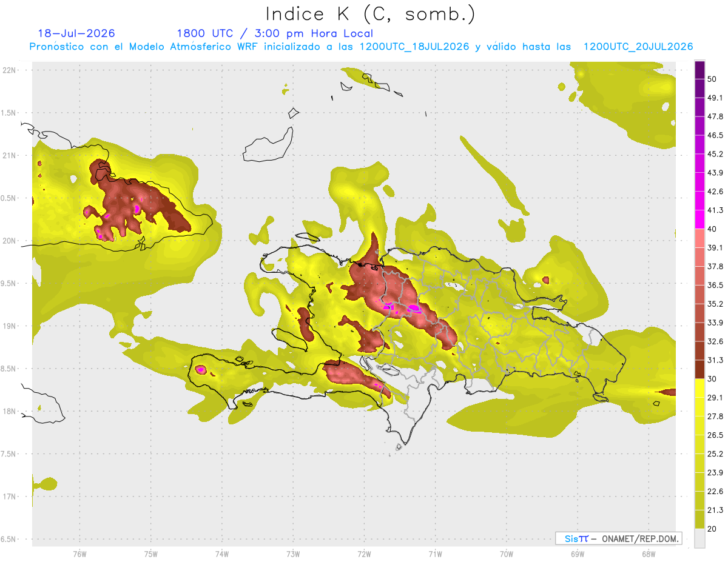Click the 'Indice K (C, somb.)' map title
This screenshot has width=728, height=562.
coord(371,14)
